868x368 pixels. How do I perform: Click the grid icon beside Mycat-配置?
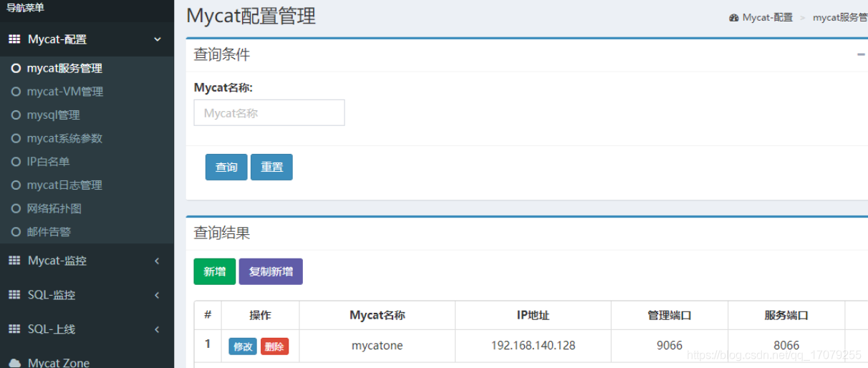14,39
